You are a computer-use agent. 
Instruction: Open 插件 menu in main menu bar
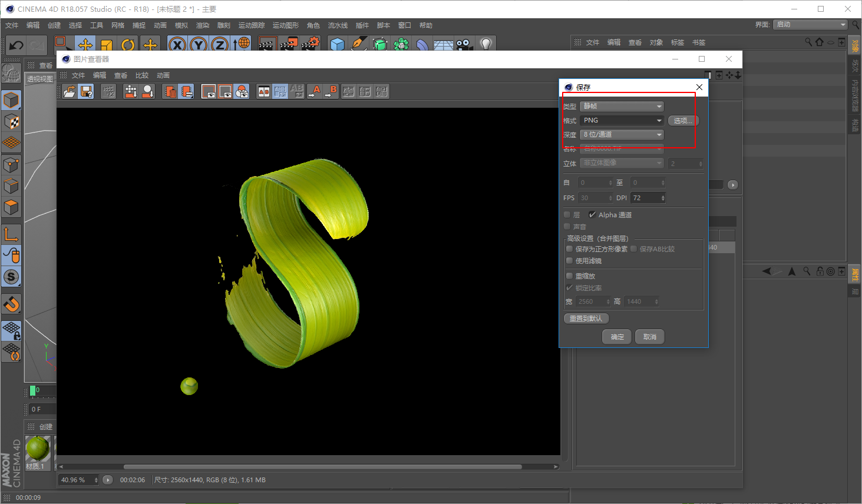(x=362, y=25)
